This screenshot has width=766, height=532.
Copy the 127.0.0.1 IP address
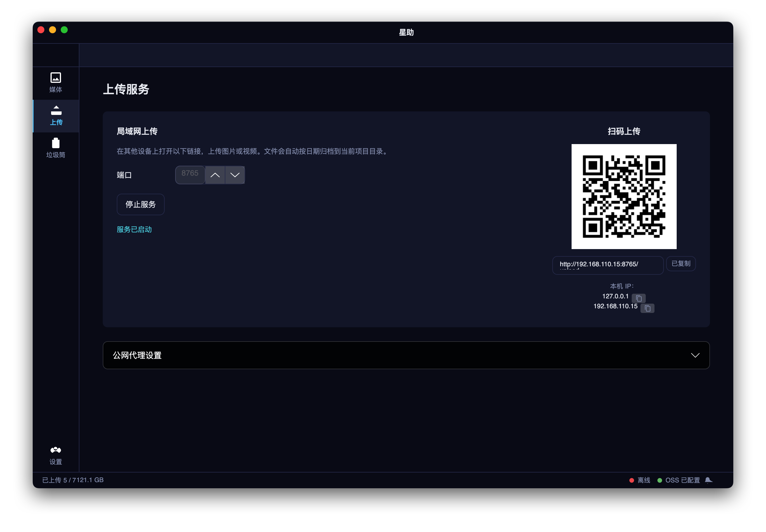[x=638, y=298]
